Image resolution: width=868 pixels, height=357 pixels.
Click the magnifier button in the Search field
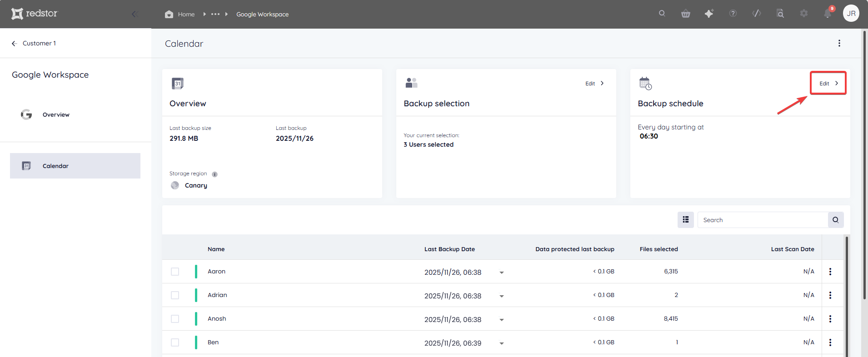836,220
